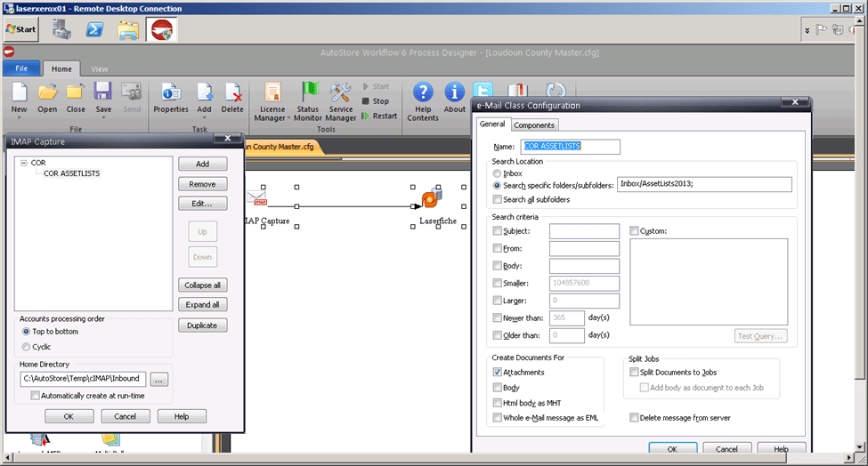The width and height of the screenshot is (868, 466).
Task: Open the Components tab
Action: [x=533, y=125]
